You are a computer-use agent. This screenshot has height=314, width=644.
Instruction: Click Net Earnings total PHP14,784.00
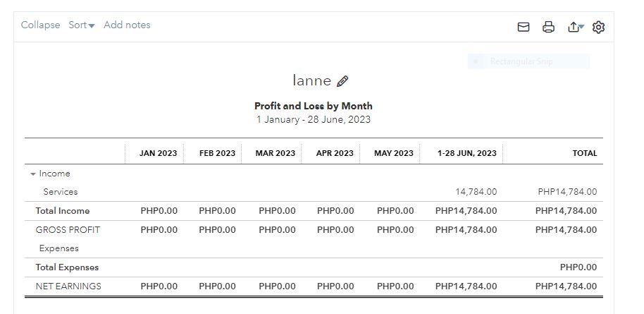tap(566, 286)
